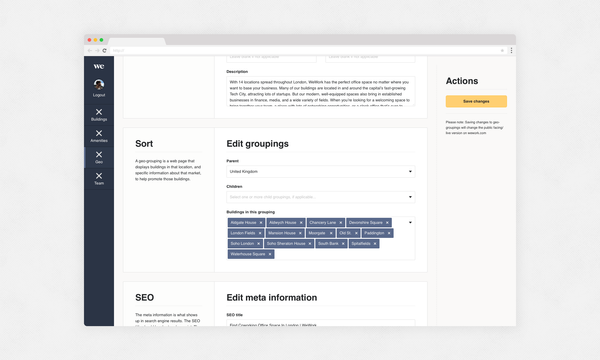The height and width of the screenshot is (360, 600).
Task: Click the Actions heading
Action: pos(462,81)
